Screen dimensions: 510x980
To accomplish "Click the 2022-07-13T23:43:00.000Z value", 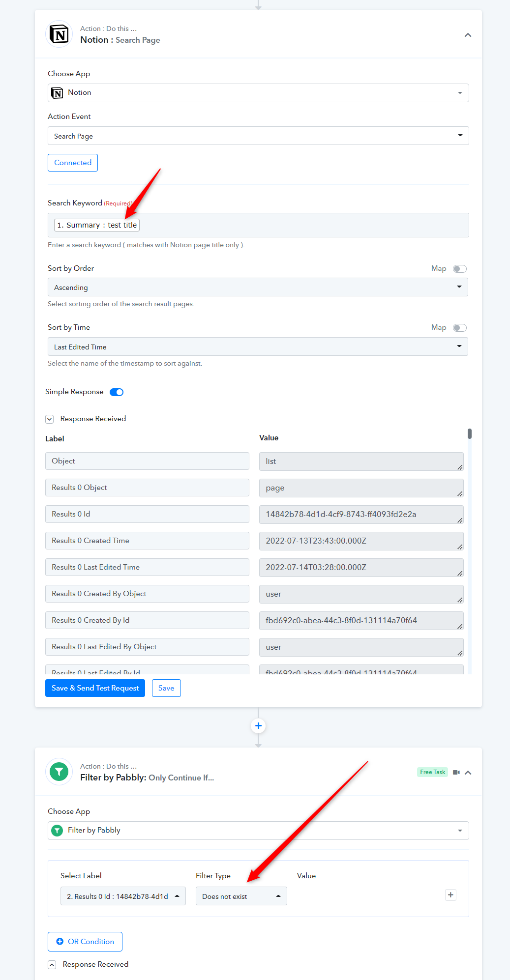I will click(361, 541).
